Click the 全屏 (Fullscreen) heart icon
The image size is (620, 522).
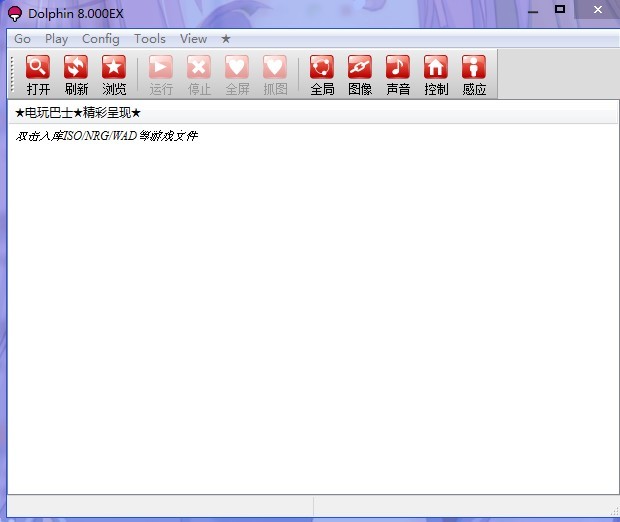pos(237,67)
